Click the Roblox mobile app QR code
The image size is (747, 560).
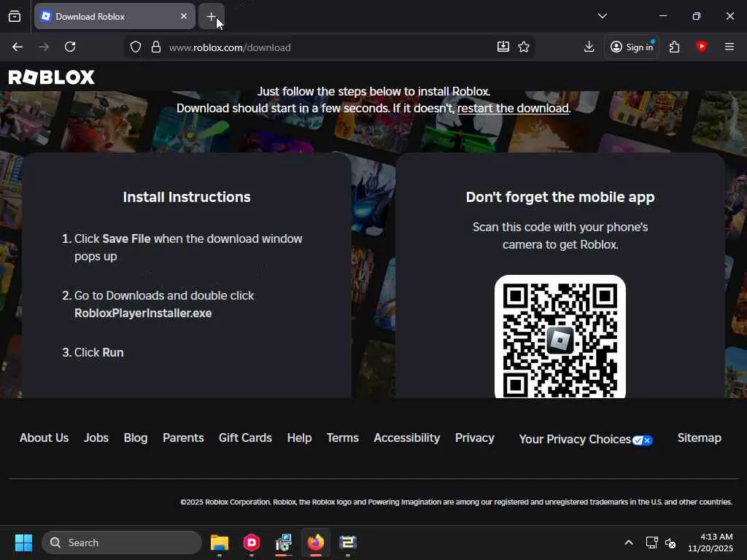pyautogui.click(x=560, y=336)
